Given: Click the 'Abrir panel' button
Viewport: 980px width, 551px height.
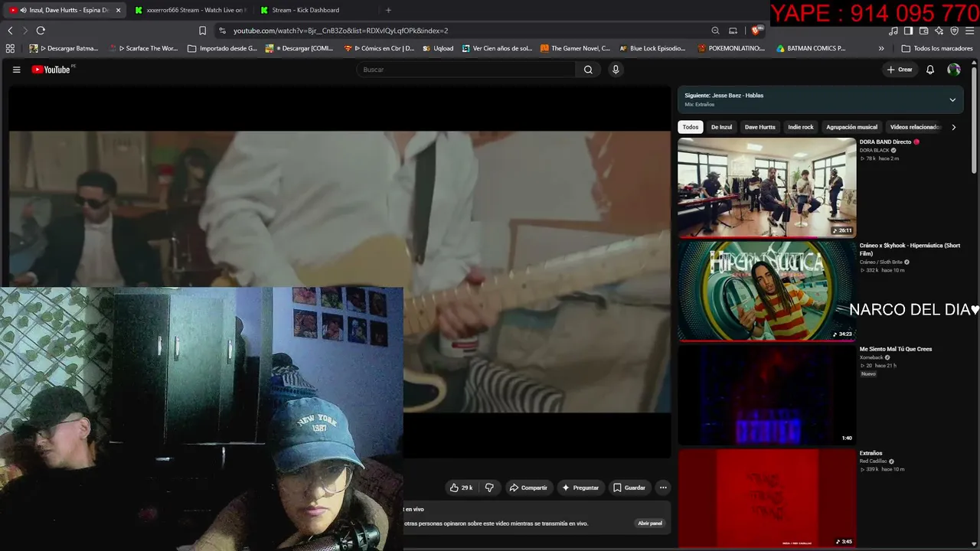Looking at the screenshot, I should (x=650, y=523).
